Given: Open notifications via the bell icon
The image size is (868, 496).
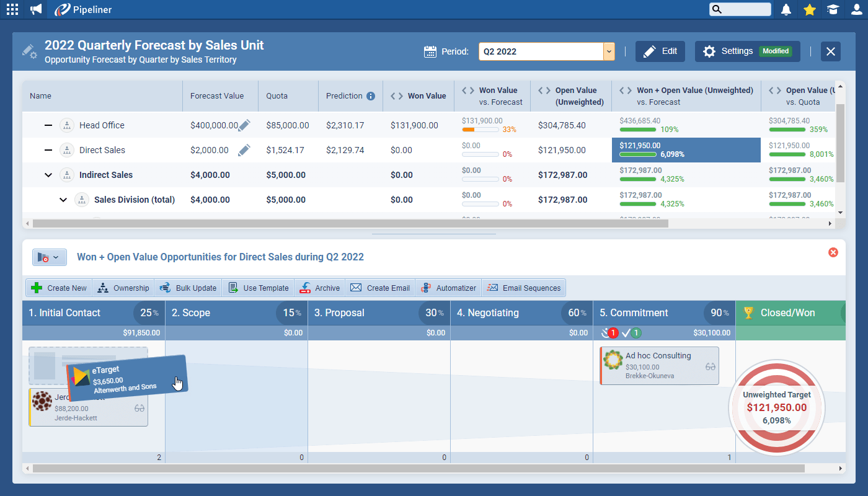Looking at the screenshot, I should [x=786, y=9].
